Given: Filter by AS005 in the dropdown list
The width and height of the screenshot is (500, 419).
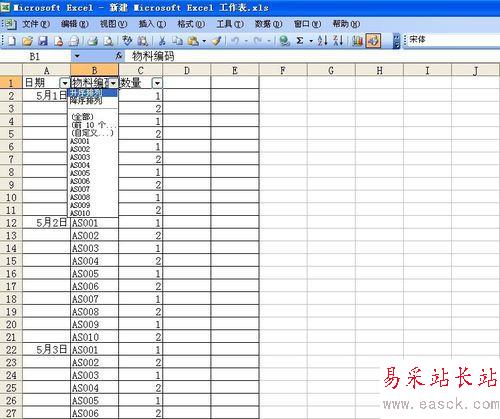Looking at the screenshot, I should pos(93,173).
